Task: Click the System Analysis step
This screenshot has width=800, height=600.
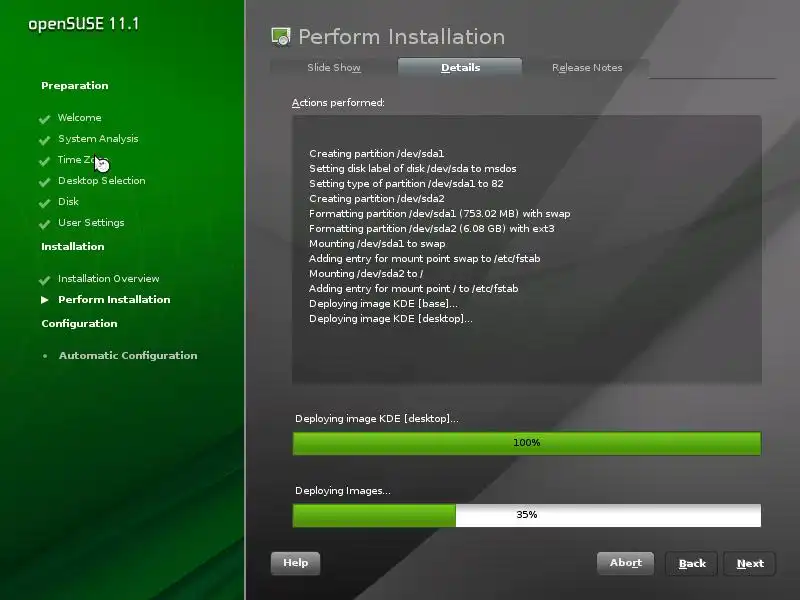Action: click(x=98, y=139)
